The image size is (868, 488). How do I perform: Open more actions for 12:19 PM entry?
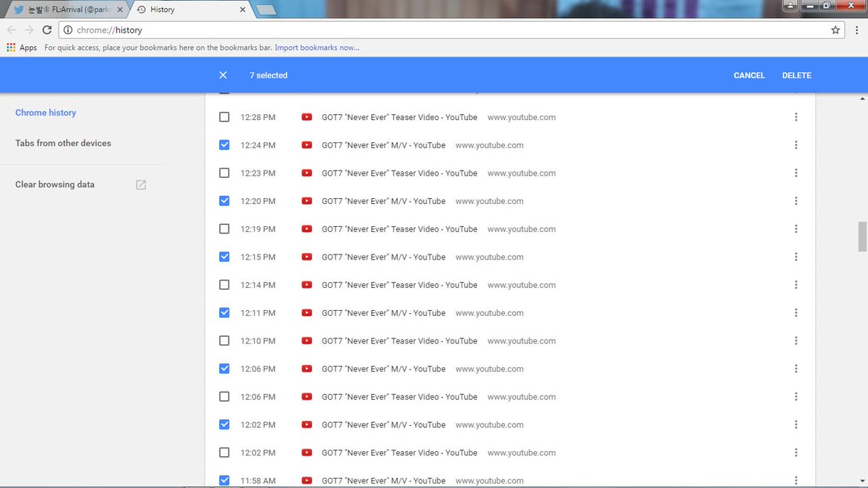coord(796,229)
